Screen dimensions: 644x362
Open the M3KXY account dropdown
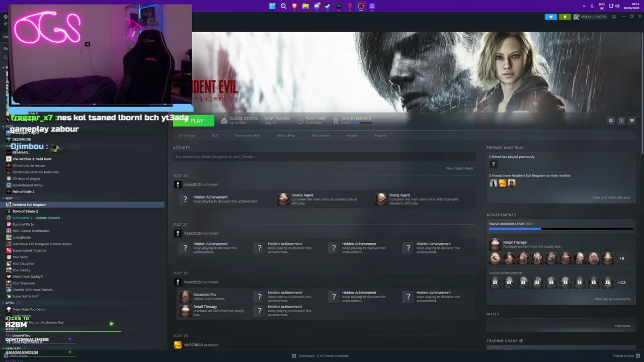pyautogui.click(x=590, y=17)
